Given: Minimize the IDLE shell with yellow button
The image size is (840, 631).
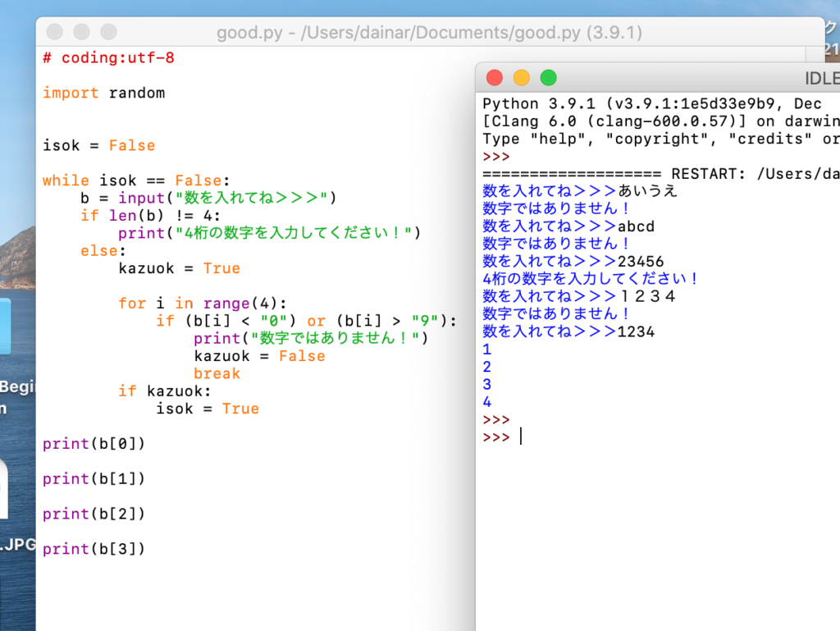Looking at the screenshot, I should (x=522, y=78).
